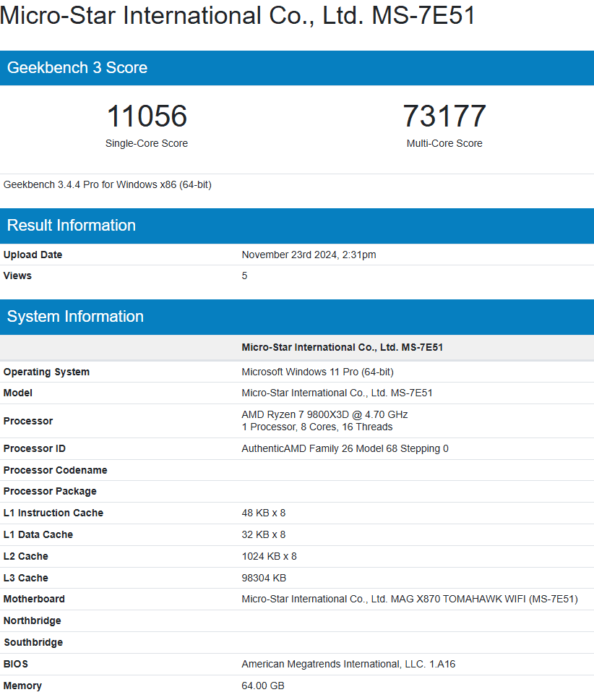This screenshot has width=594, height=700.
Task: Select the '1024 KB x 8' value
Action: point(270,556)
